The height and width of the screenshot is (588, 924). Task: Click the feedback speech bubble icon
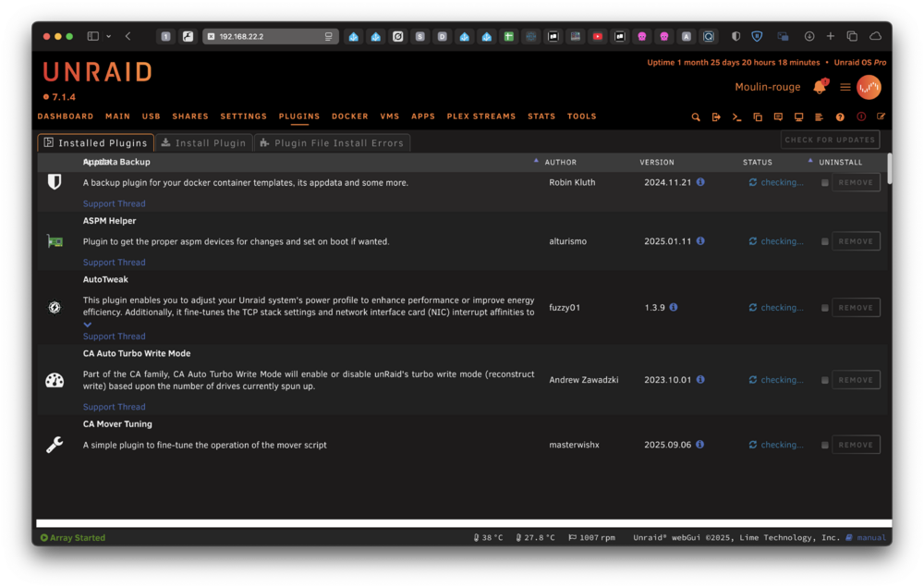point(778,116)
